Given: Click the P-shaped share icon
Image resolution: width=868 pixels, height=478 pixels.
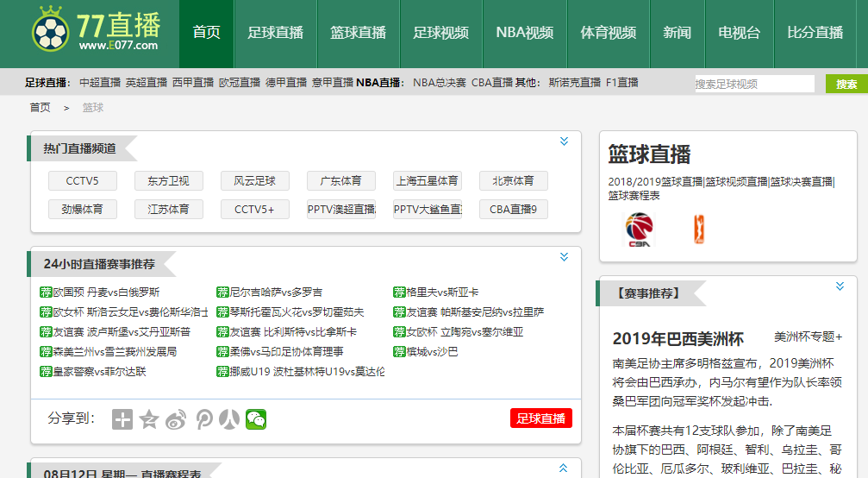Looking at the screenshot, I should [x=203, y=419].
